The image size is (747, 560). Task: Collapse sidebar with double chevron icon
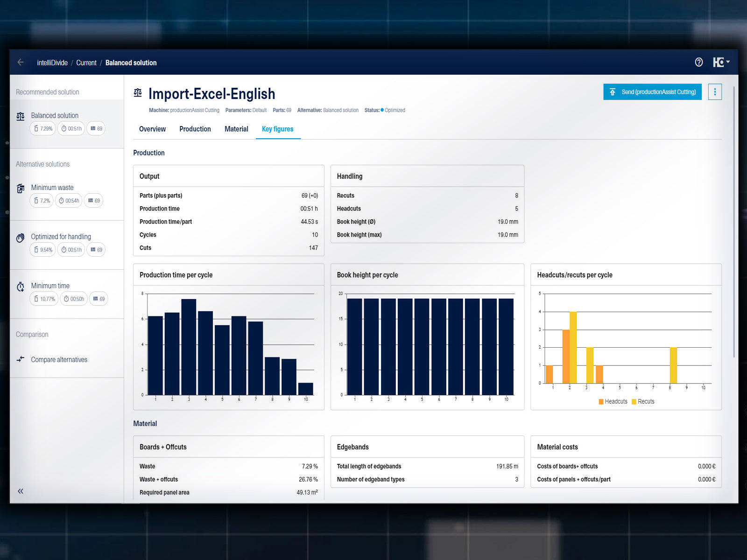pos(21,491)
